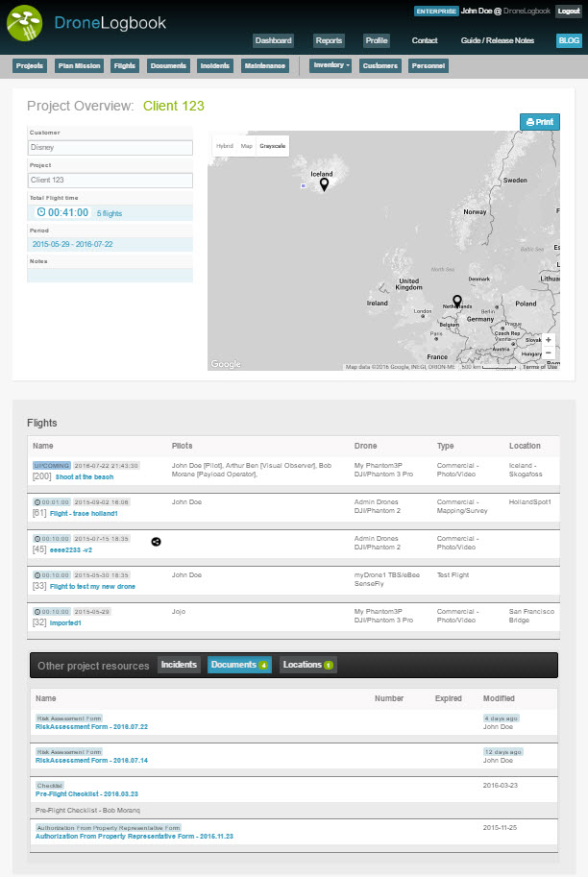Image resolution: width=588 pixels, height=877 pixels.
Task: Click the 'Test Flight' type cell
Action: click(453, 575)
